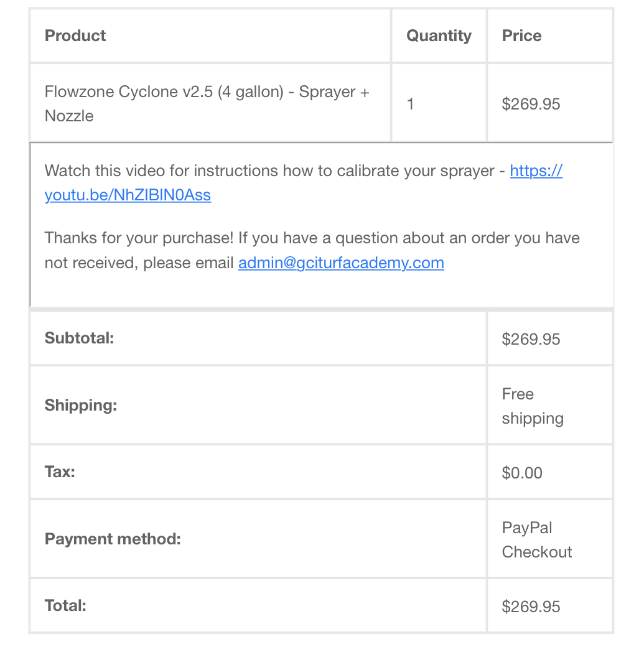
Task: Click the admin@gciturfacademy.com email link
Action: click(341, 263)
